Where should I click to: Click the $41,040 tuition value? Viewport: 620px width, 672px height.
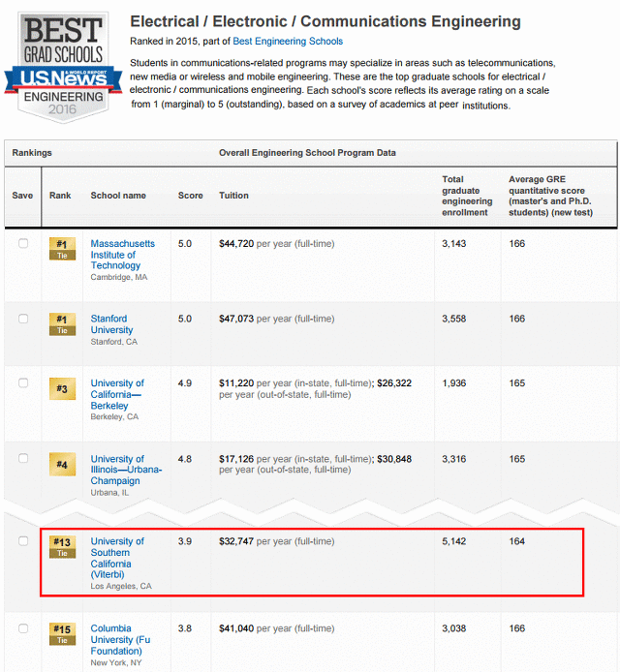click(236, 628)
